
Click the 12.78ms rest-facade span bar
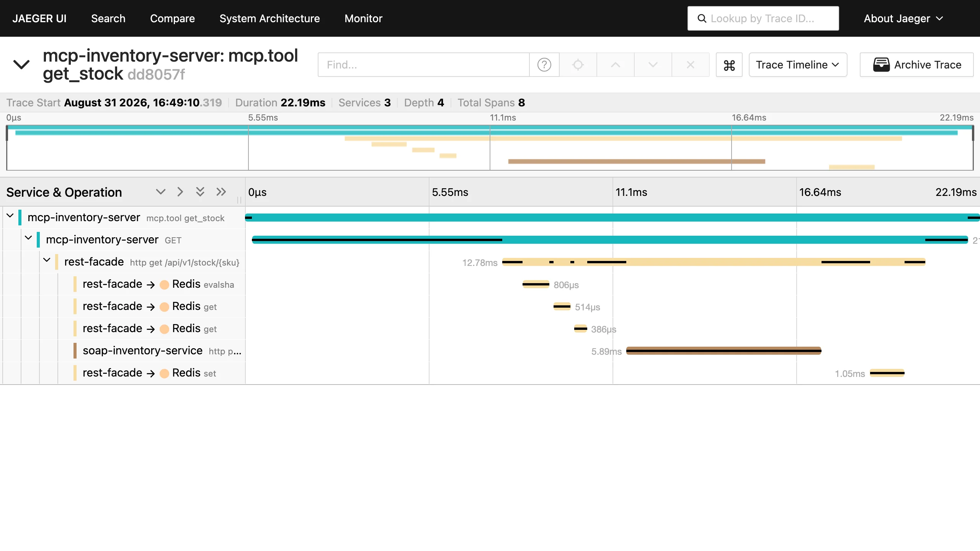714,262
